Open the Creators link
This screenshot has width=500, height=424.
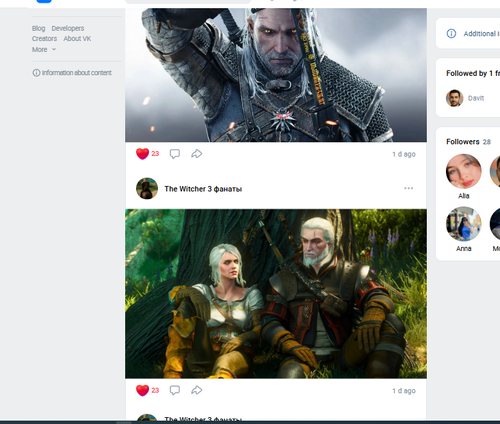tap(44, 39)
